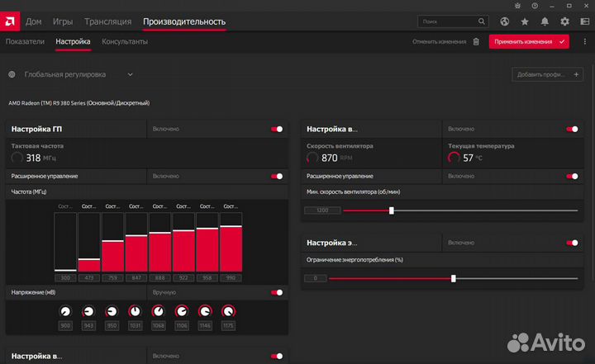The width and height of the screenshot is (595, 364).
Task: Toggle fan advanced control (Расширенное управление)
Action: pos(572,176)
